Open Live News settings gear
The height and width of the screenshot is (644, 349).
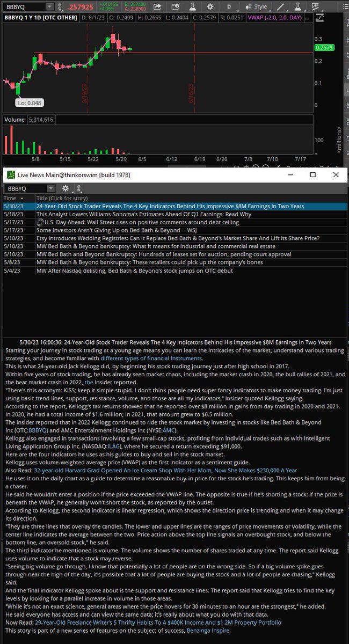[x=66, y=188]
